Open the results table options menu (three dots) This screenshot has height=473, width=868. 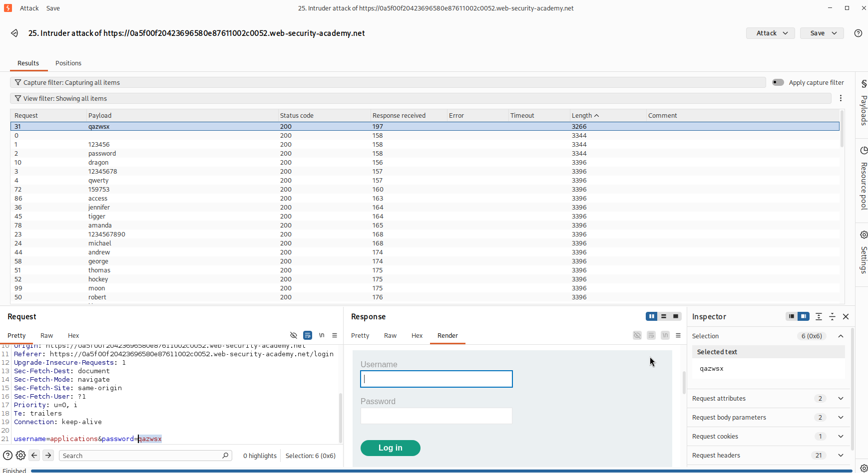[x=841, y=98]
